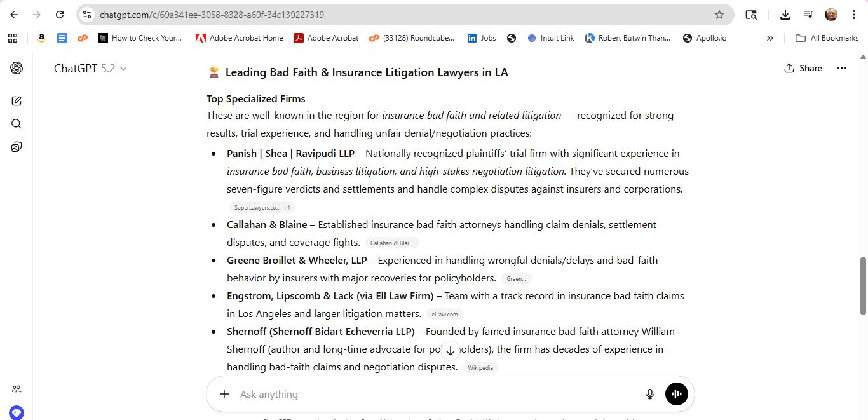Click Shernoff (Shernoff Bidart Echeverria LLP) text
The image size is (868, 420).
[321, 331]
